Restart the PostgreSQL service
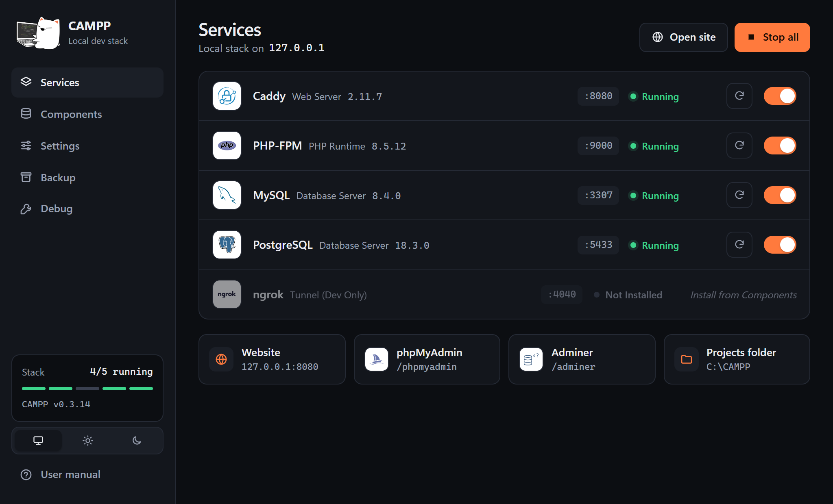Viewport: 833px width, 504px height. (x=739, y=245)
